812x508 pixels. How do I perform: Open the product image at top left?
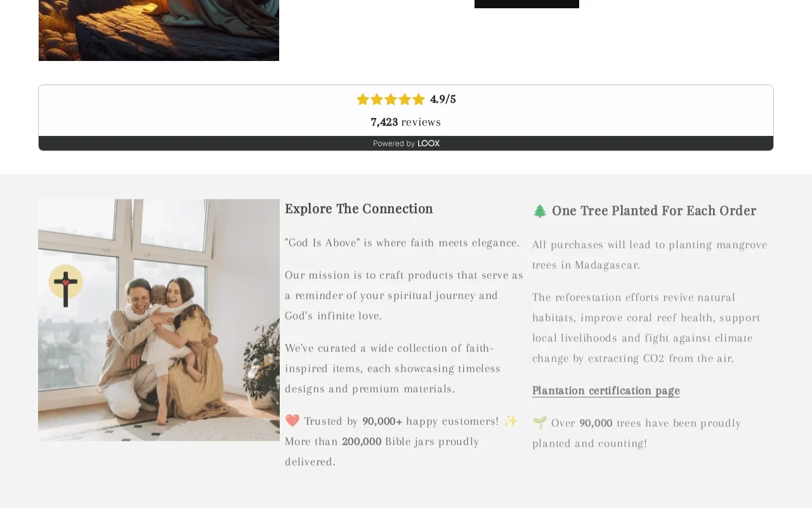click(159, 30)
